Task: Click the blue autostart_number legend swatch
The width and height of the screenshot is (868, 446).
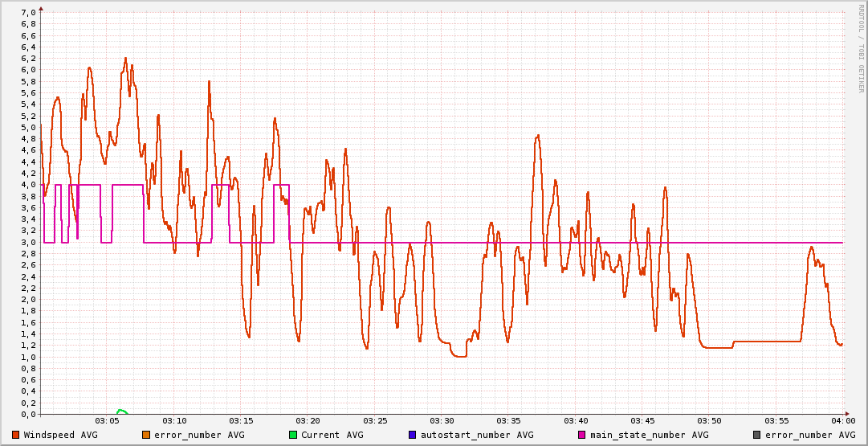Action: click(x=413, y=435)
